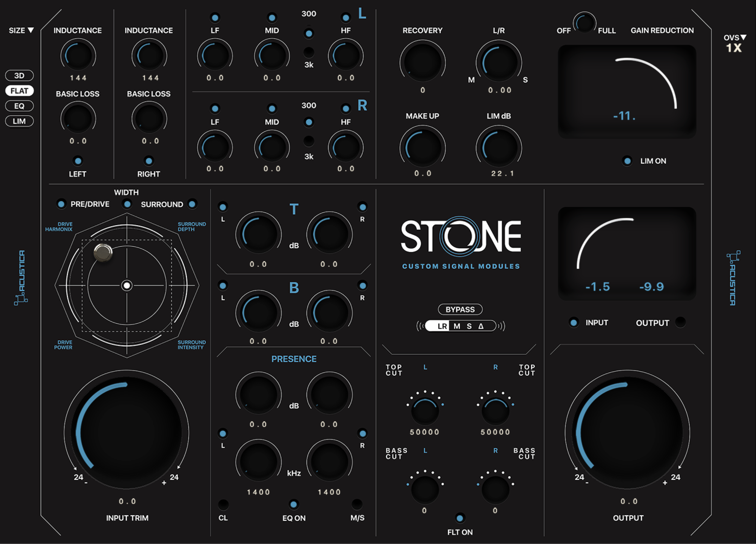Screen dimensions: 756x544
Task: Click the MAKE UP knob
Action: point(422,148)
